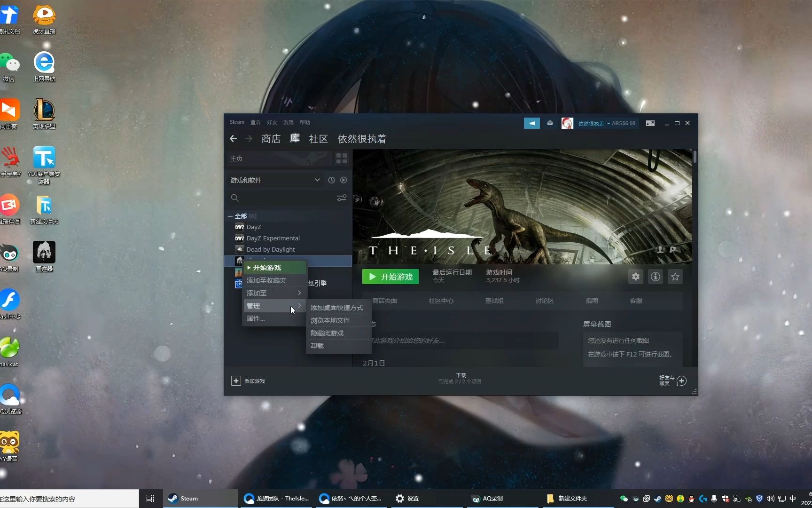This screenshot has width=812, height=508.
Task: Click the add game plus icon
Action: (x=236, y=381)
